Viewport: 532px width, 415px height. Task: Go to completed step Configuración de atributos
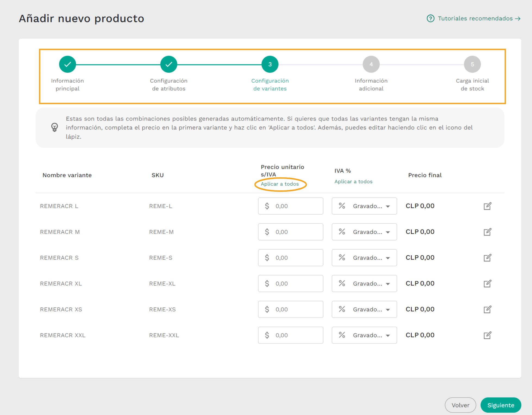(169, 64)
